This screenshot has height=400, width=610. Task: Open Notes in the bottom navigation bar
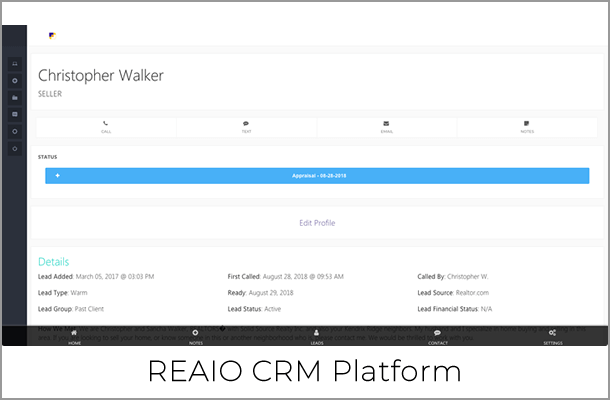196,337
